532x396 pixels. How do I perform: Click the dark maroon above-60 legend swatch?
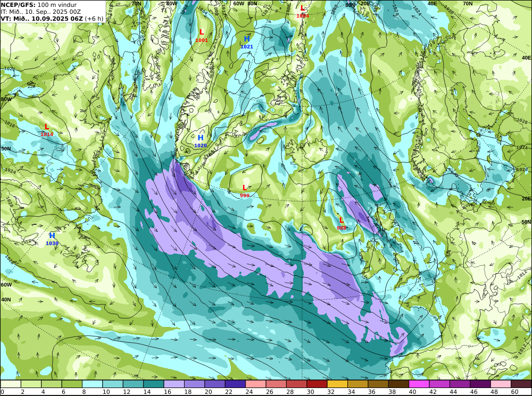(521, 384)
